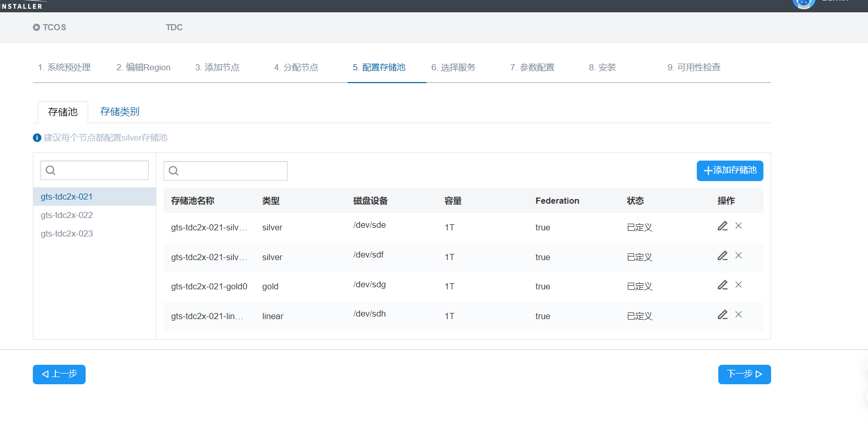The image size is (868, 433).
Task: Select node gts-tdc2x-023
Action: click(94, 233)
